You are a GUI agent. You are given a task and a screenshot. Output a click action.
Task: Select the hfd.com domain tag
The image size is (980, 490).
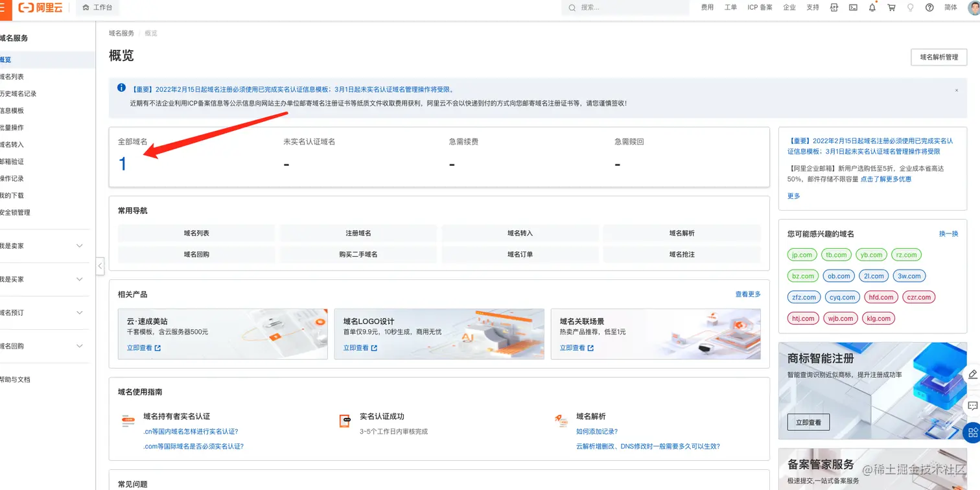881,297
